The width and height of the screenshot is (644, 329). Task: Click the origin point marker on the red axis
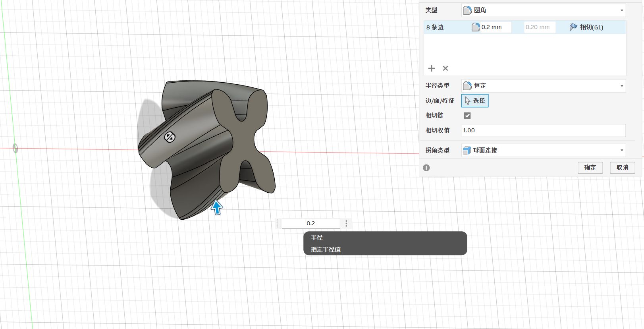coord(15,148)
